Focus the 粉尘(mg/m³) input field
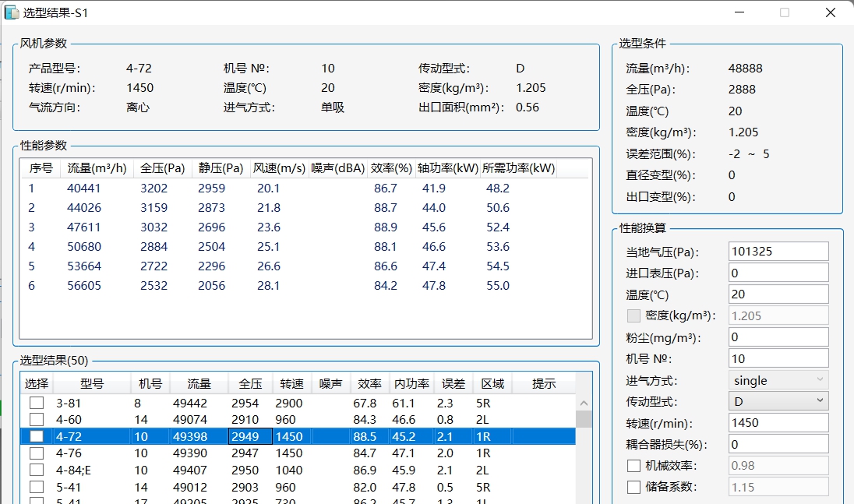 coord(778,337)
